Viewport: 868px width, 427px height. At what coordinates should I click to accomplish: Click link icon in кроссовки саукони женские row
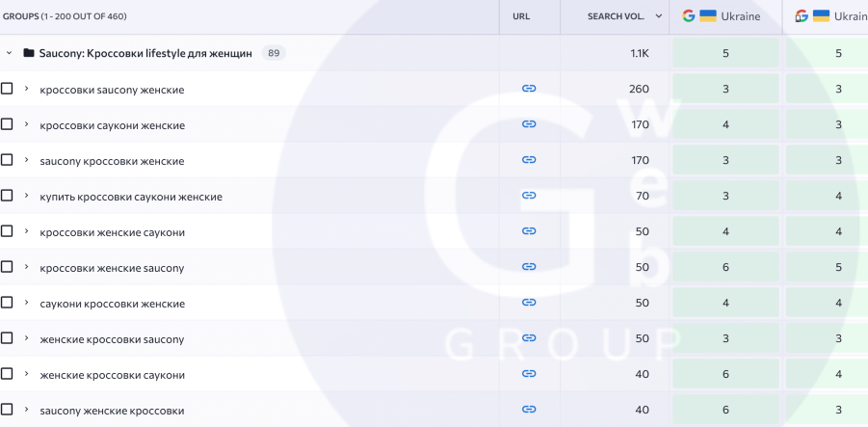pos(529,124)
